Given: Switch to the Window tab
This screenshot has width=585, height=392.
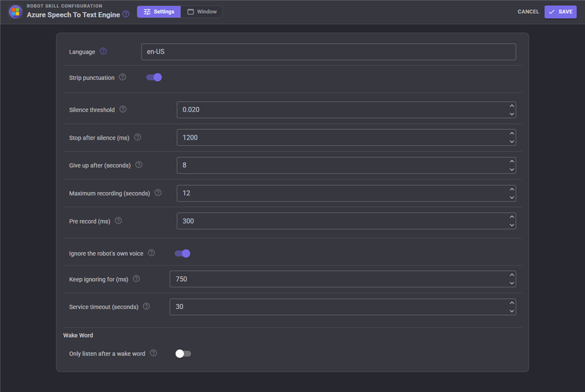Looking at the screenshot, I should pyautogui.click(x=202, y=11).
